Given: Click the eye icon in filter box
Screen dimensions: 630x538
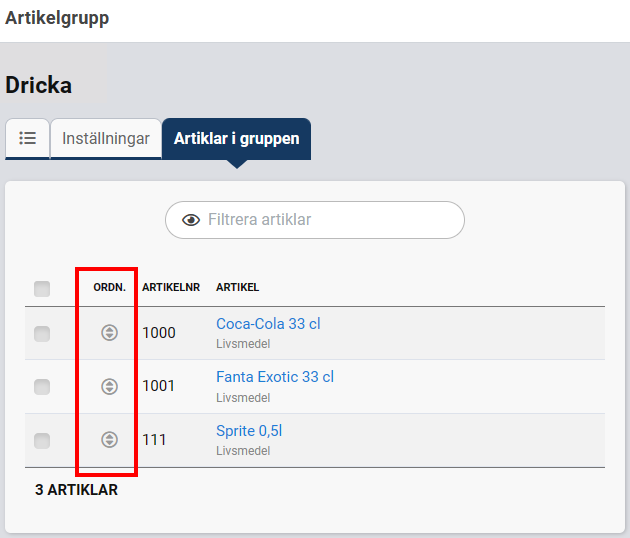Looking at the screenshot, I should 192,220.
